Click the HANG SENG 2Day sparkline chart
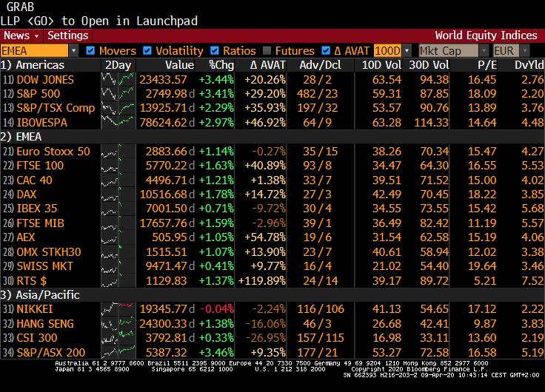545x392 pixels. tap(118, 324)
